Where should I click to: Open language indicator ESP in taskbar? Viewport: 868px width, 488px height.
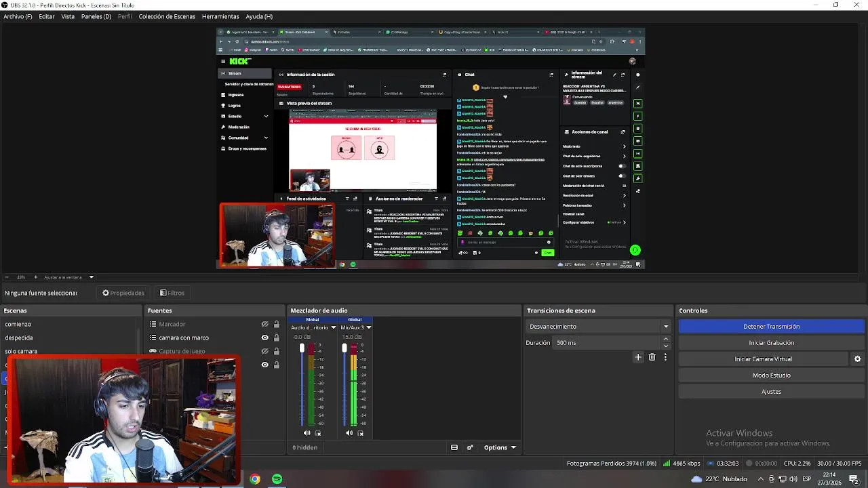tap(807, 479)
